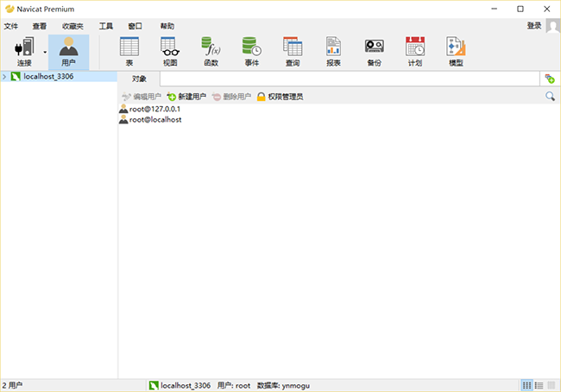The image size is (561, 392).
Task: Click the Edit User (编辑用户) button
Action: (142, 97)
